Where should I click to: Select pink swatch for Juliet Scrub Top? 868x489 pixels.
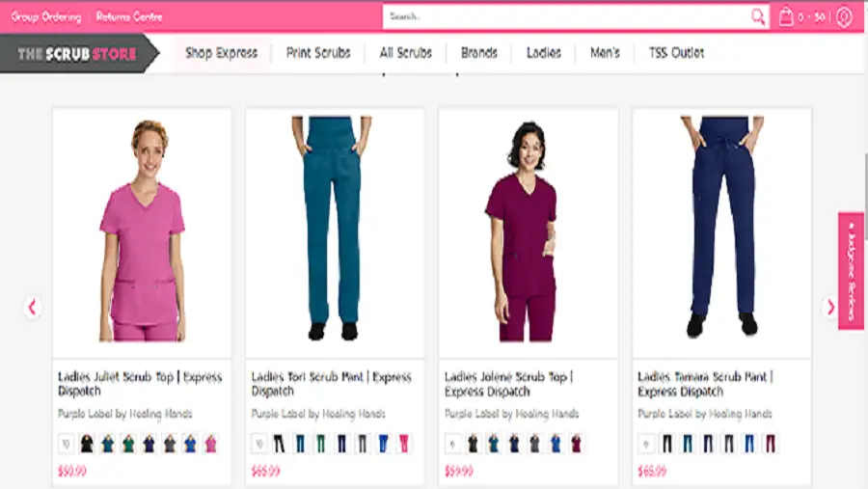[x=210, y=444]
